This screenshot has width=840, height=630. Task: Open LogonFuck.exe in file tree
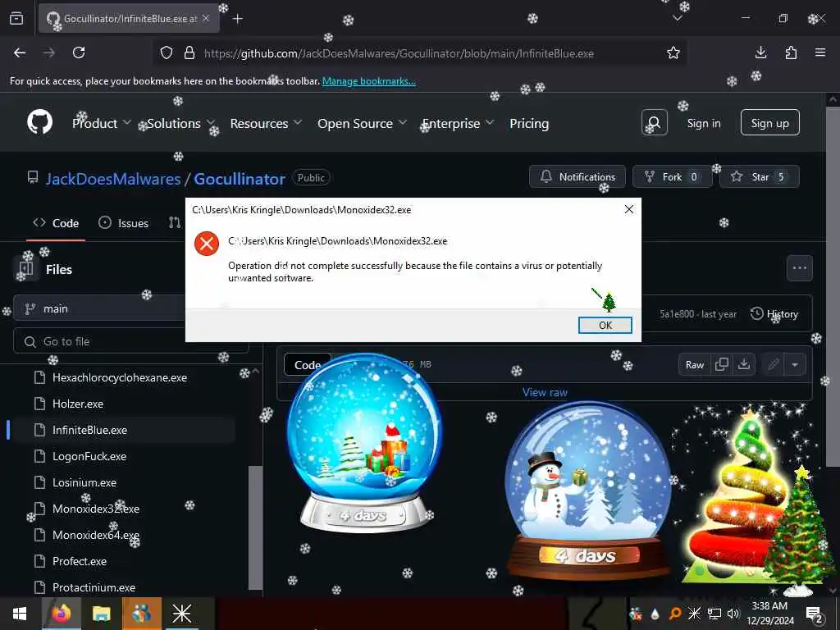(x=89, y=456)
